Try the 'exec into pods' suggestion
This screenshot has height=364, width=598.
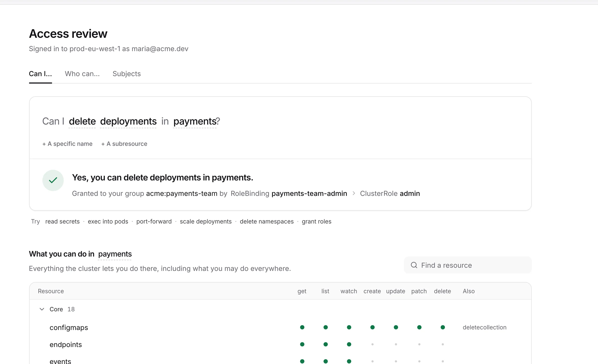click(108, 221)
